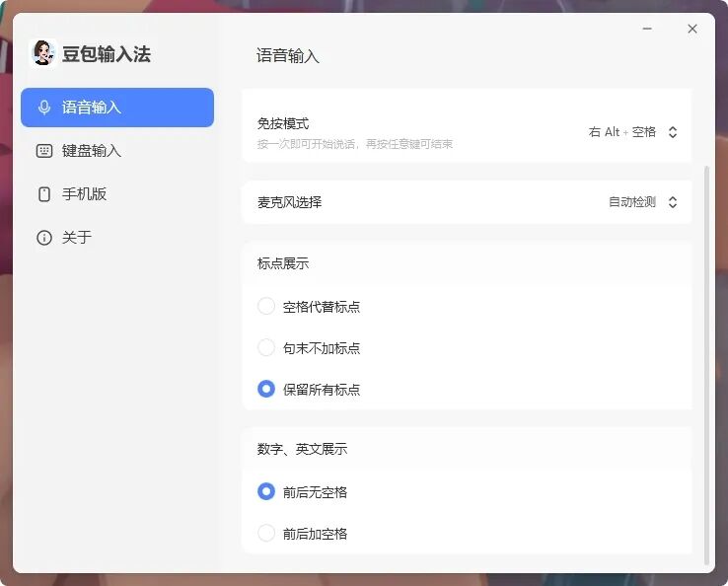Click the 语音输入 page title
The height and width of the screenshot is (586, 728).
click(x=288, y=55)
